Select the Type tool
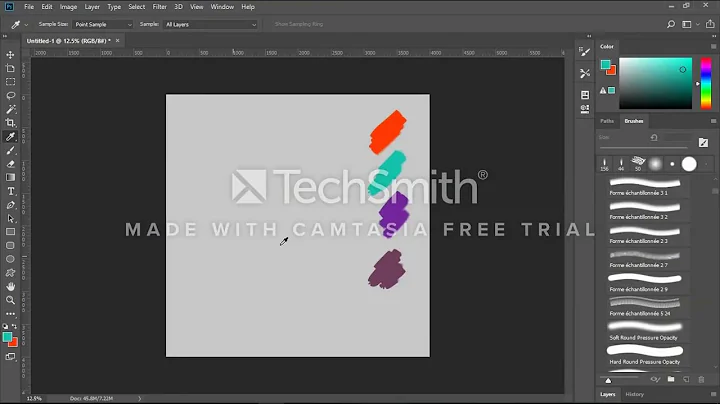Screen dimensions: 720x404 10,191
